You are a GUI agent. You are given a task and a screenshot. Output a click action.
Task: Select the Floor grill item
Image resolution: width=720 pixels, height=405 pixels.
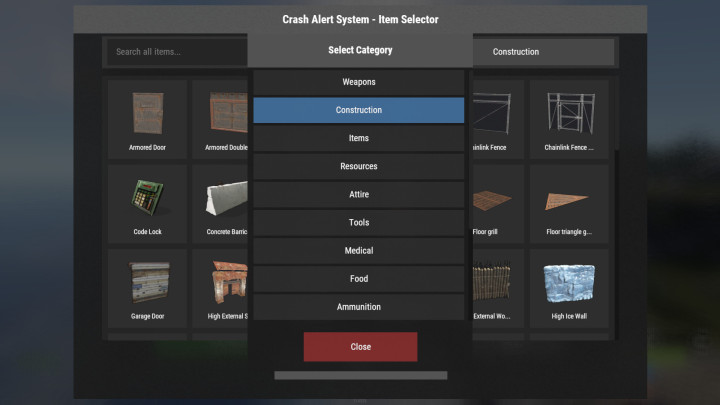tap(498, 204)
